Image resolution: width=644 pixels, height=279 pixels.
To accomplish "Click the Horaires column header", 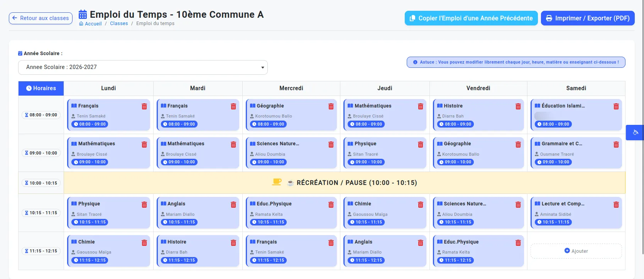I will coord(41,88).
